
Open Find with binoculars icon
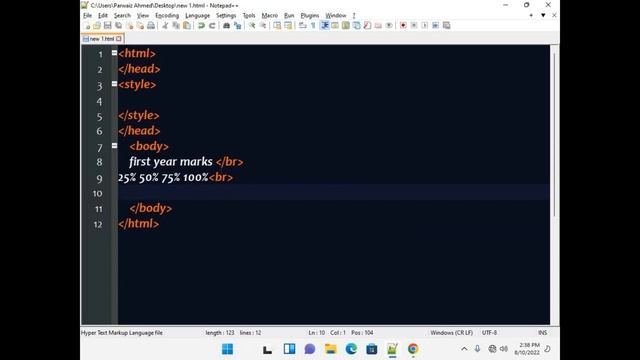226,25
